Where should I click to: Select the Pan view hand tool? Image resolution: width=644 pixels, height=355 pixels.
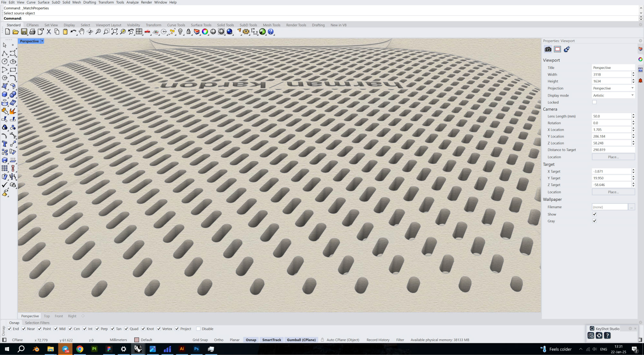click(81, 32)
